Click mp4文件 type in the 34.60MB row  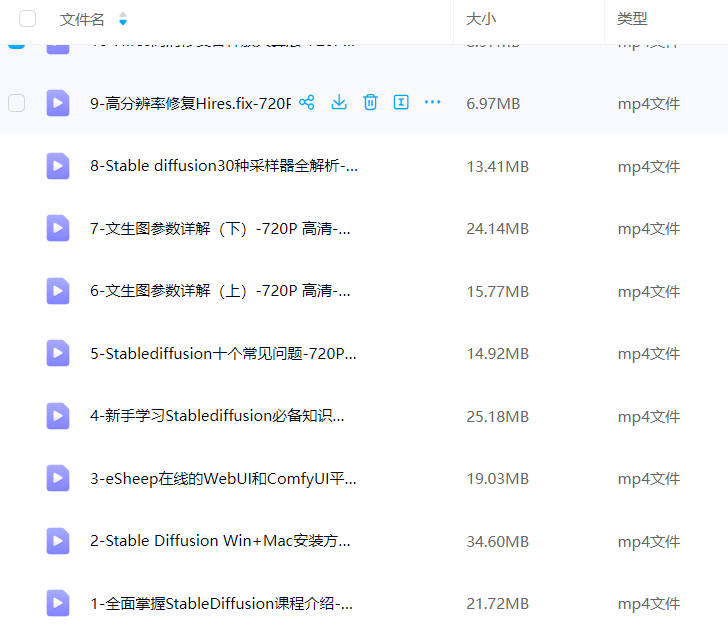(649, 541)
